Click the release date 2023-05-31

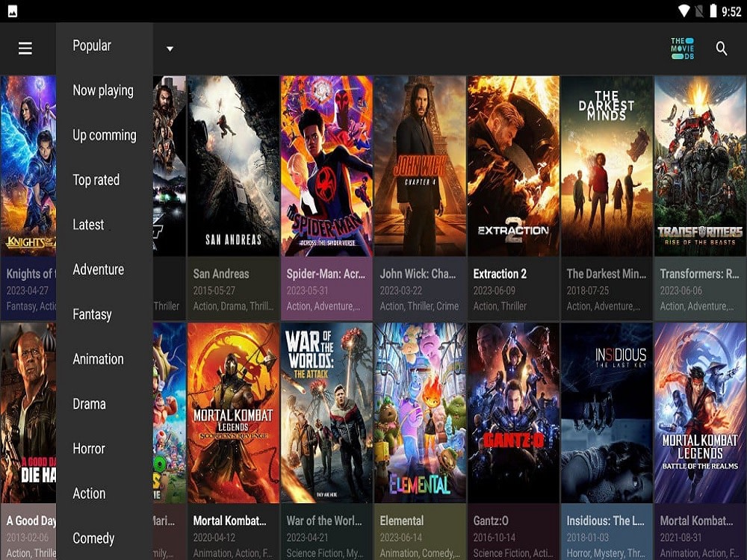307,290
